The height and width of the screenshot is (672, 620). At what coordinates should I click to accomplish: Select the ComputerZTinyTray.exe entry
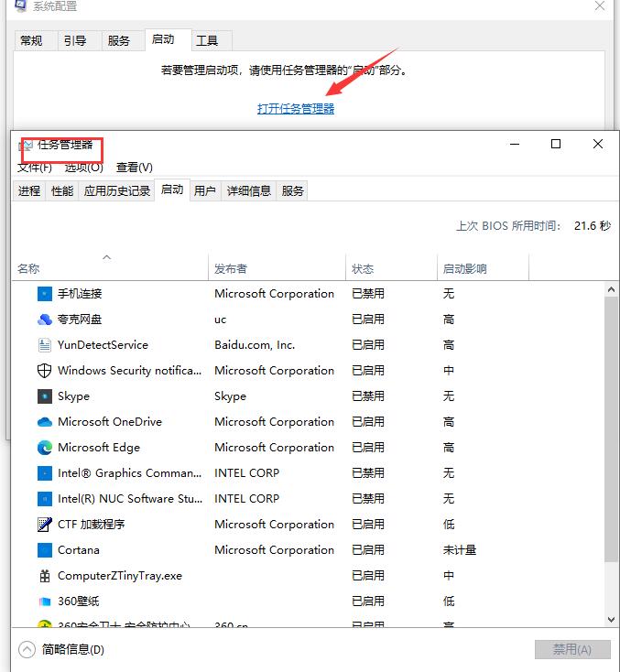click(120, 576)
